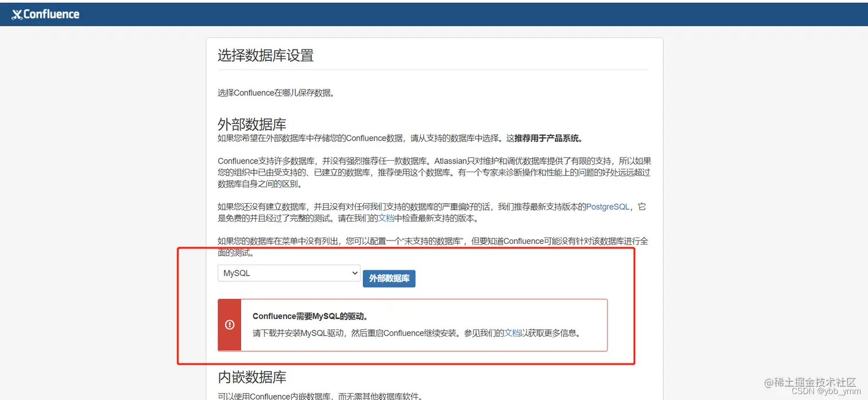Click the 选择Confluence在哪儿保存数据 text
This screenshot has width=868, height=400.
click(x=276, y=92)
